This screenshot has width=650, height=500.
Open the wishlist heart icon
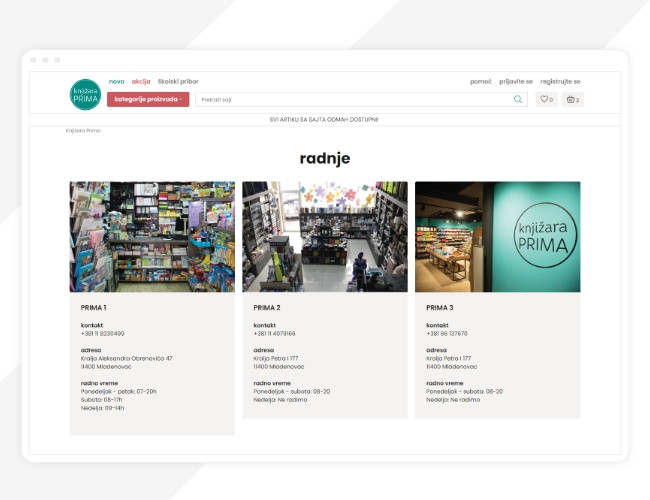[546, 99]
